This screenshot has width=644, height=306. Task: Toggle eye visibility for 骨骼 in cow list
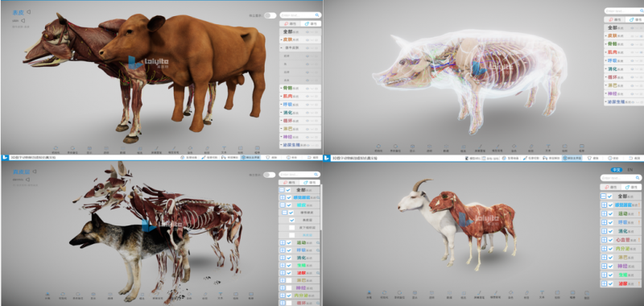tap(308, 88)
